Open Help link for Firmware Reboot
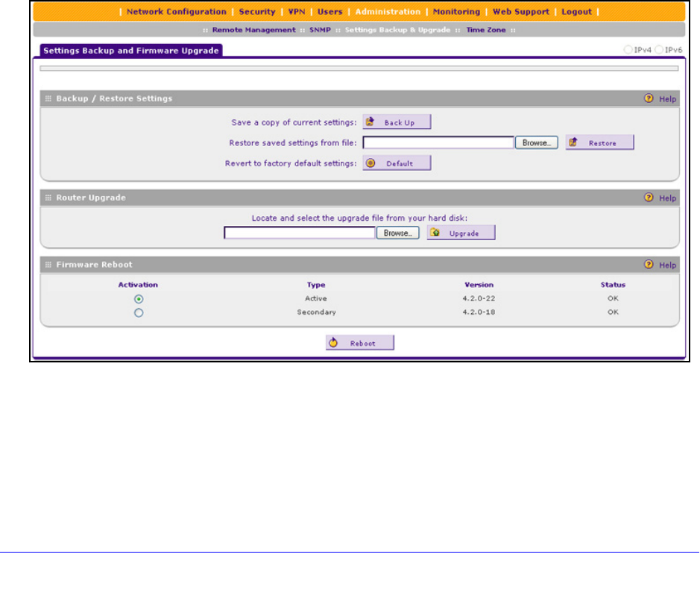Viewport: 700px width, 604px height. click(667, 265)
